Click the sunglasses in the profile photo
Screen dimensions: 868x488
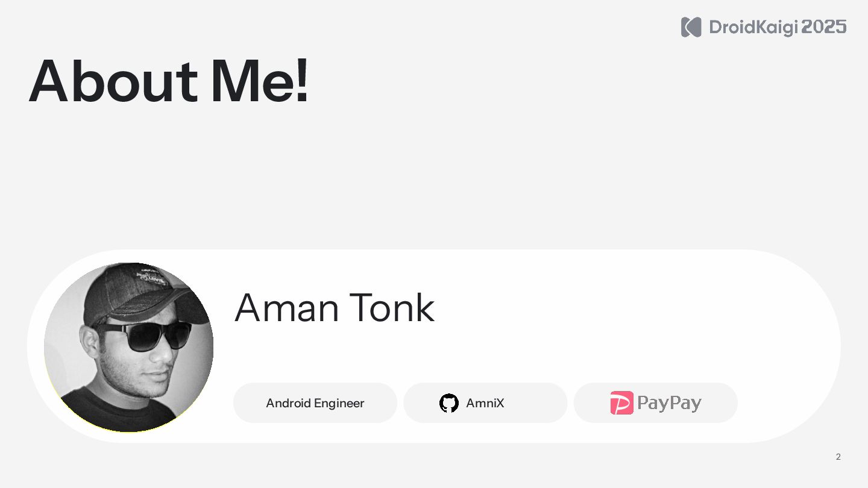(x=143, y=335)
